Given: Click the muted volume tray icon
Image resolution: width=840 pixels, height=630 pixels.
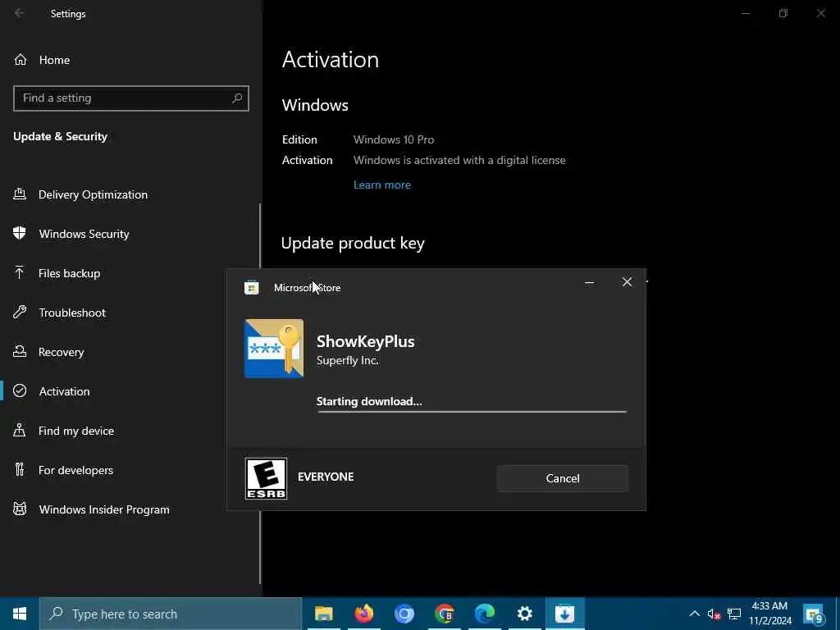Looking at the screenshot, I should 714,614.
